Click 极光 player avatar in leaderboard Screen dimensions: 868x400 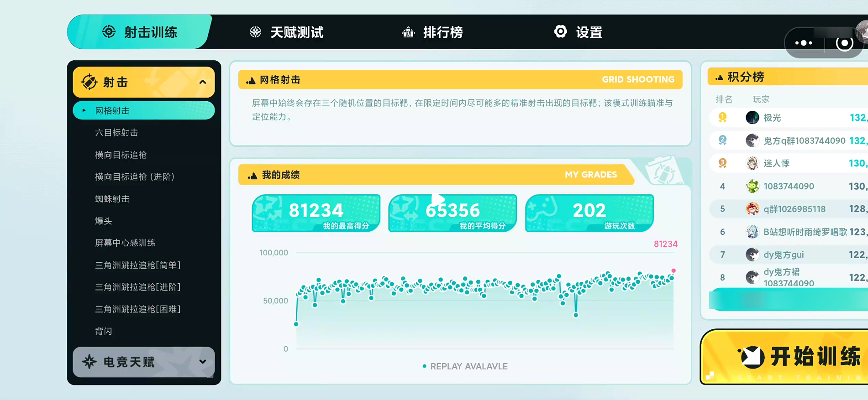pyautogui.click(x=752, y=118)
